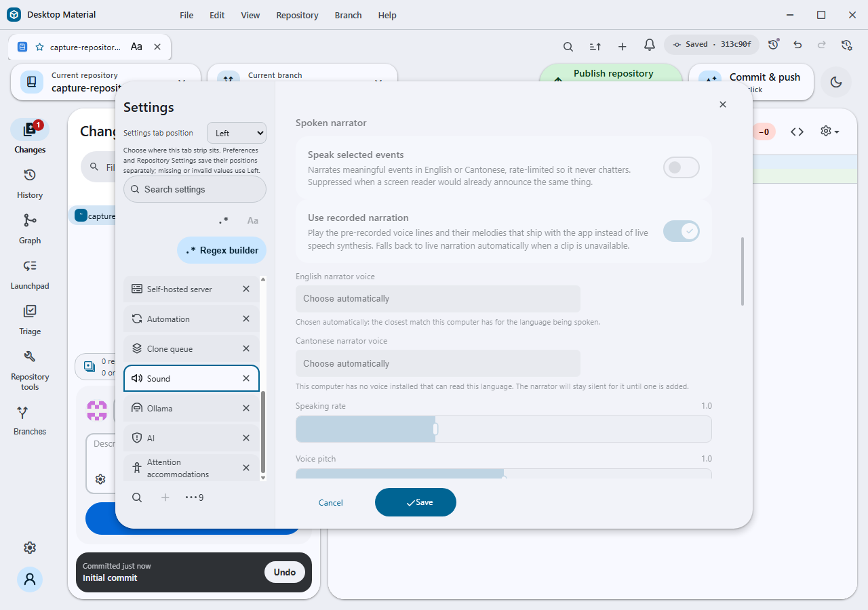This screenshot has height=610, width=868.
Task: Open the History sidebar icon
Action: tap(30, 176)
